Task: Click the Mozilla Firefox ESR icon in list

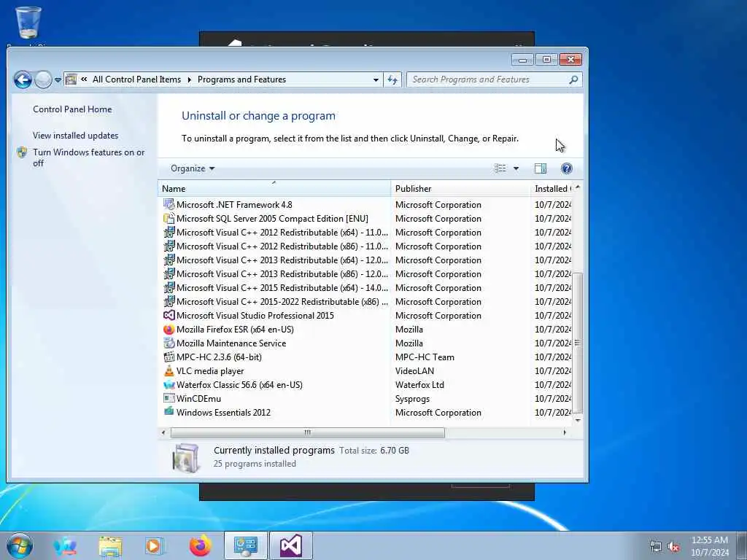Action: pos(169,329)
